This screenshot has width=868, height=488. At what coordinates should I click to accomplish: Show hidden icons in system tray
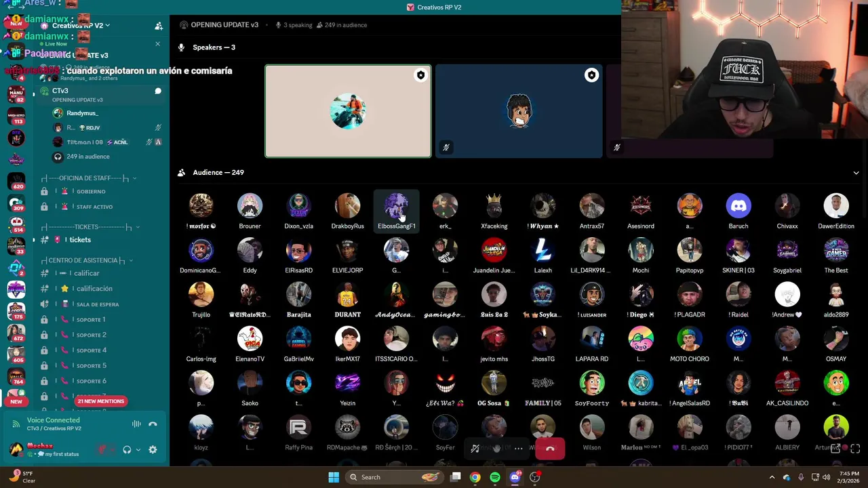(772, 477)
